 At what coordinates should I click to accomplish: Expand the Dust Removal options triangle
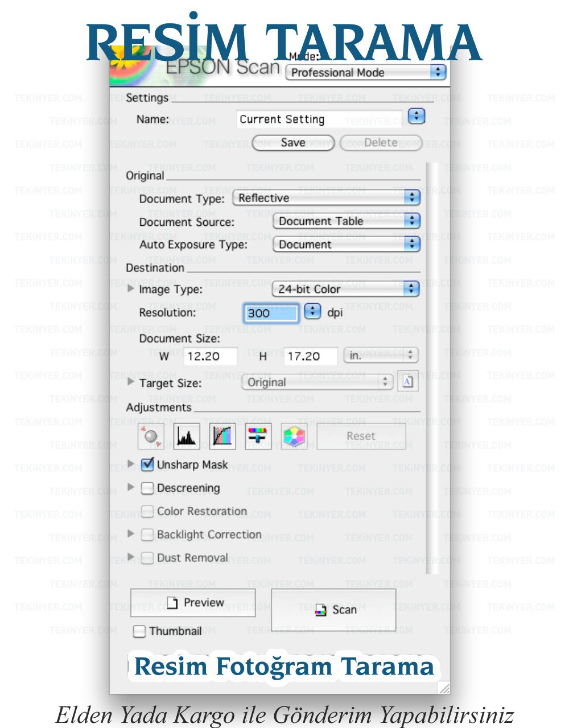tap(131, 557)
